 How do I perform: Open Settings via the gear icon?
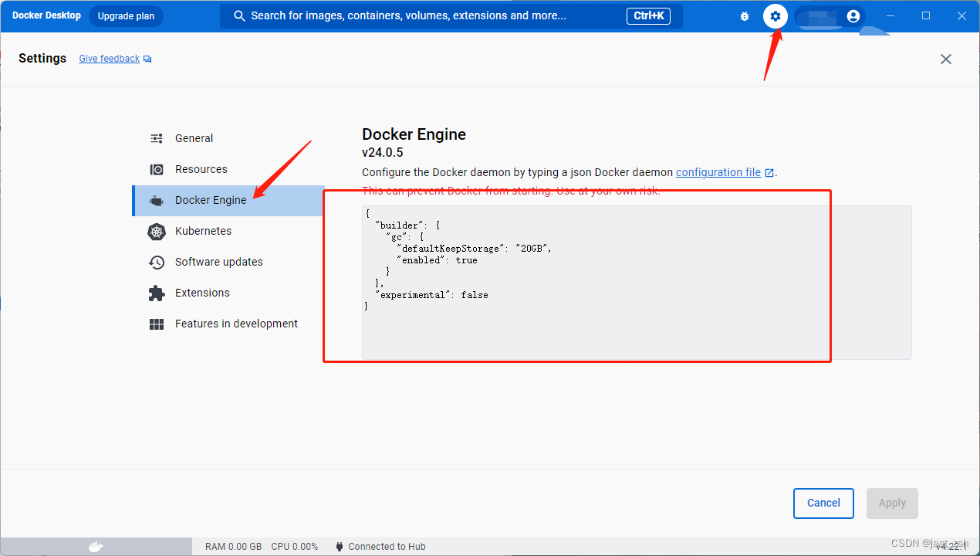click(x=775, y=15)
